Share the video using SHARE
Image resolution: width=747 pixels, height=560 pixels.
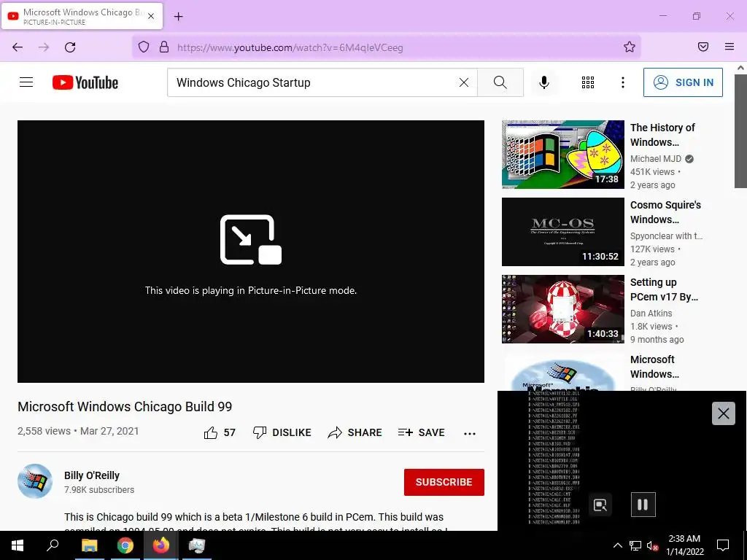pos(355,432)
